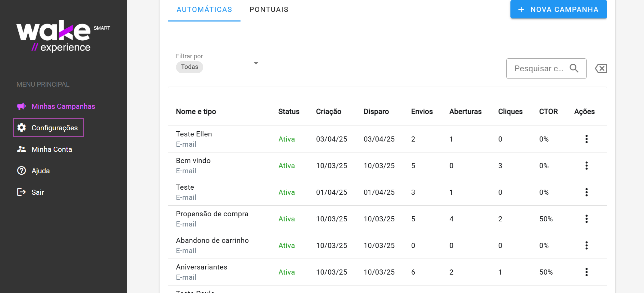
Task: Select the Aniversariantes campaign name
Action: tap(202, 267)
